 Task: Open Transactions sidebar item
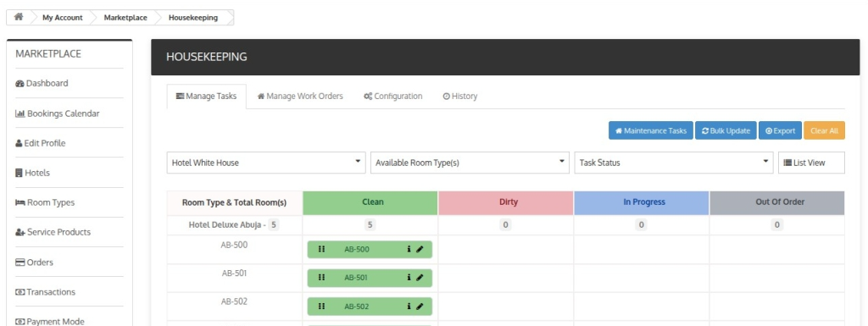point(46,292)
